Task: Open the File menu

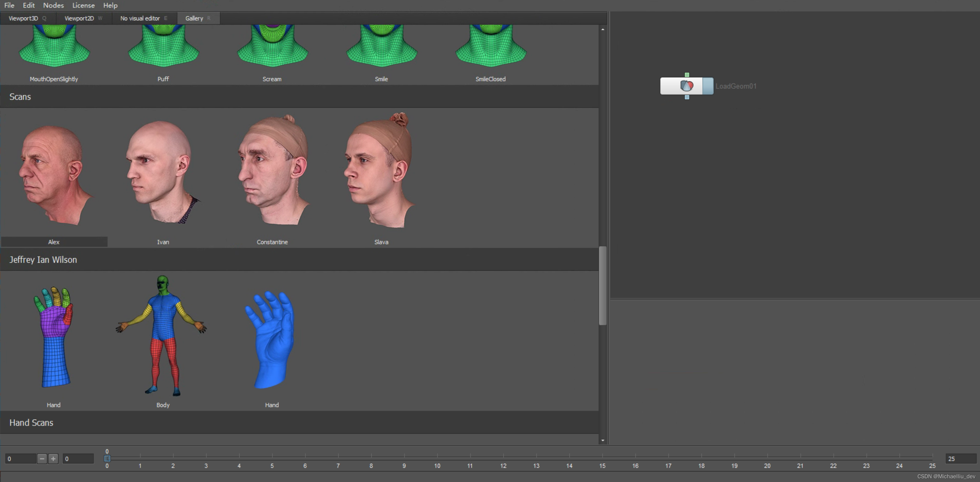Action: [9, 5]
